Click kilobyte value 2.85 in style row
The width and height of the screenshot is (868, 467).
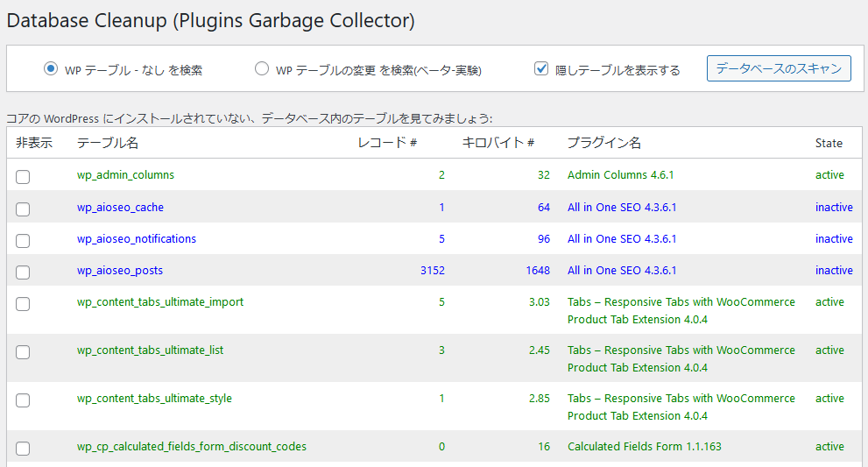[540, 399]
